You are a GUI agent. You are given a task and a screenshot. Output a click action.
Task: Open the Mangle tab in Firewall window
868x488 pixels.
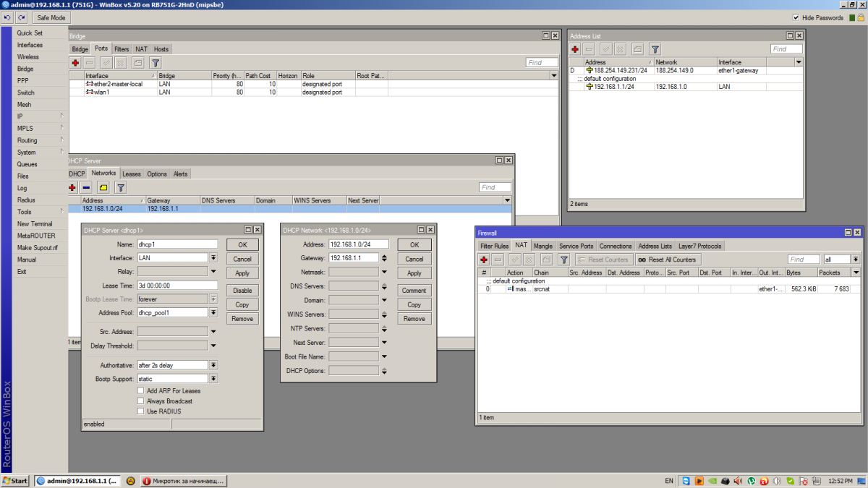542,247
